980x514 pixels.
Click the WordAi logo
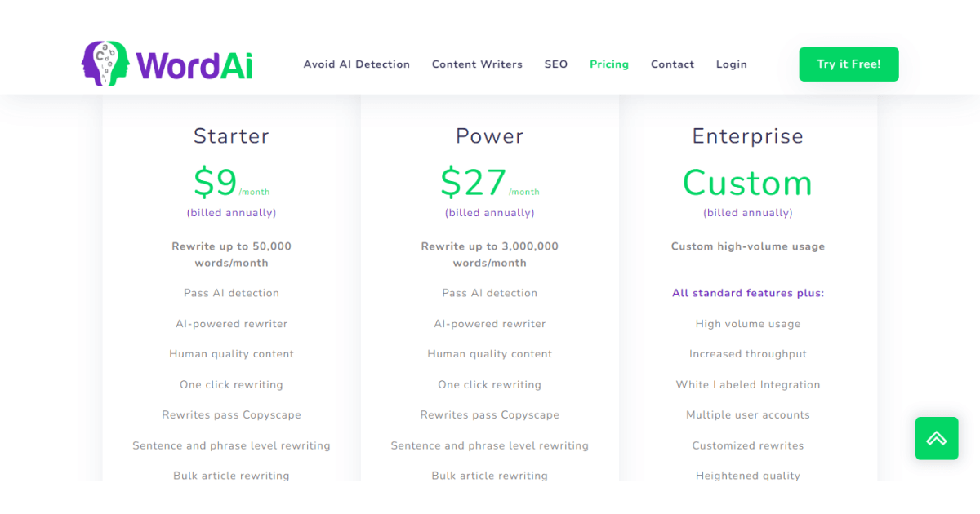(x=167, y=64)
